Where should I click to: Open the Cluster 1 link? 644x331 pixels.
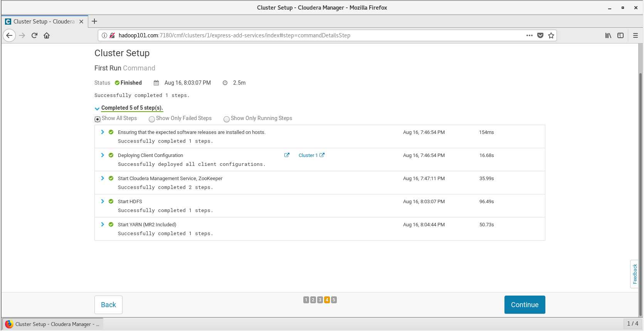311,155
